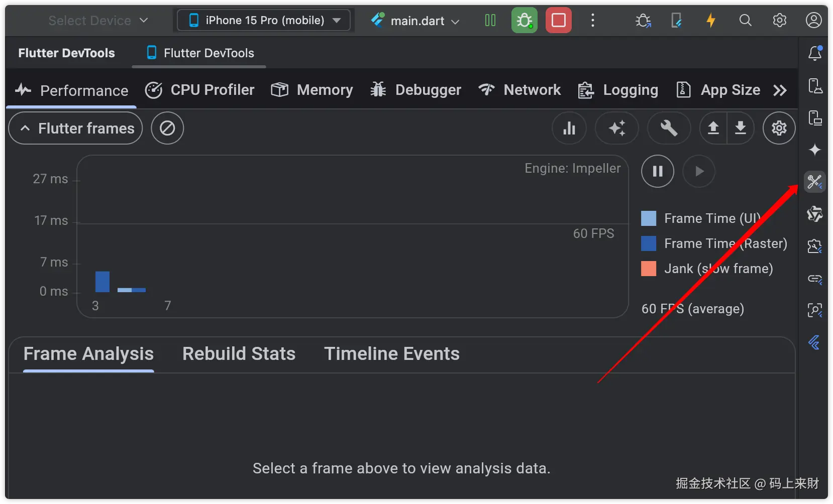Switch to the Memory tab
Image resolution: width=833 pixels, height=504 pixels.
coord(312,90)
